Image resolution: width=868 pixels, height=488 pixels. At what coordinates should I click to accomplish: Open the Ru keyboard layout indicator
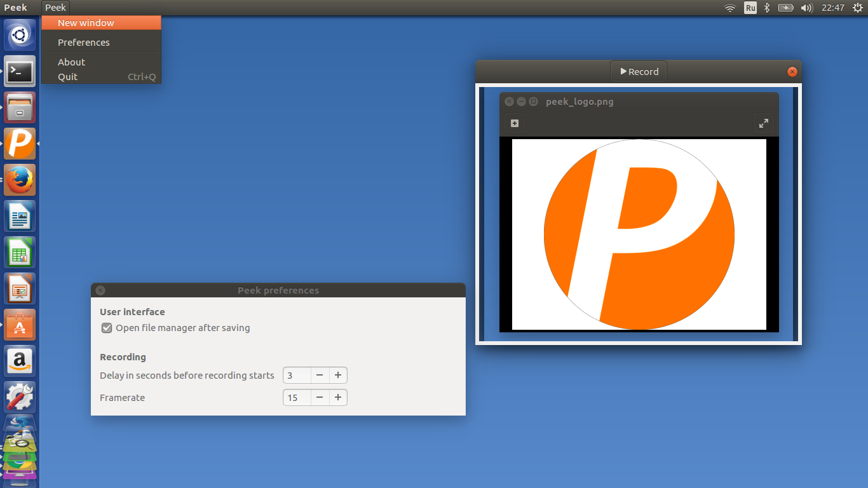coord(750,8)
